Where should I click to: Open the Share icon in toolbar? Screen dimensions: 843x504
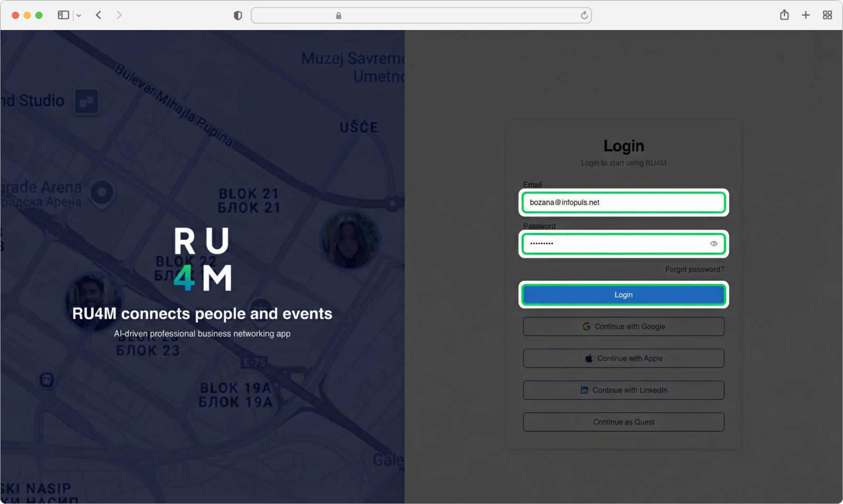pos(784,15)
